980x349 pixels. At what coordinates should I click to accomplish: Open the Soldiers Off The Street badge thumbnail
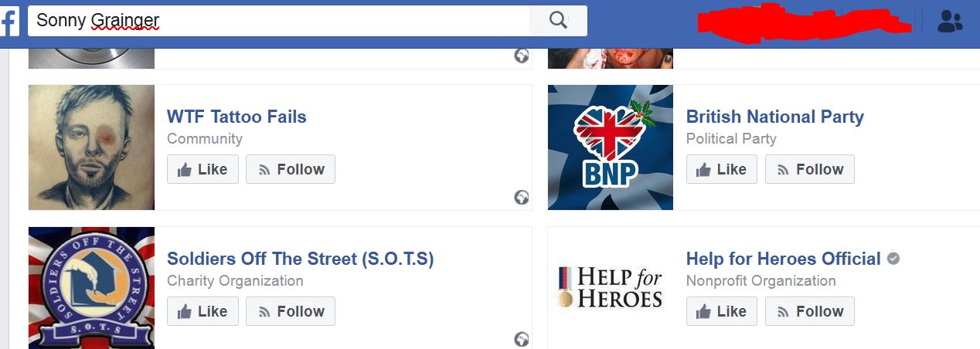[x=91, y=288]
